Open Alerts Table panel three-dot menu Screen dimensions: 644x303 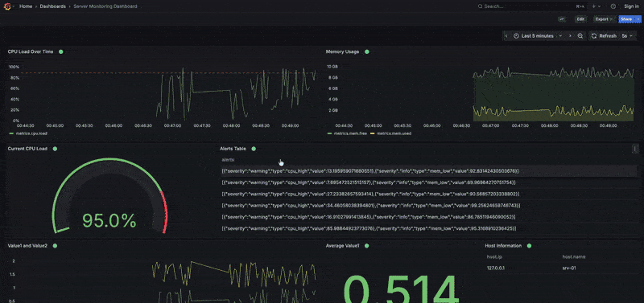pyautogui.click(x=634, y=149)
